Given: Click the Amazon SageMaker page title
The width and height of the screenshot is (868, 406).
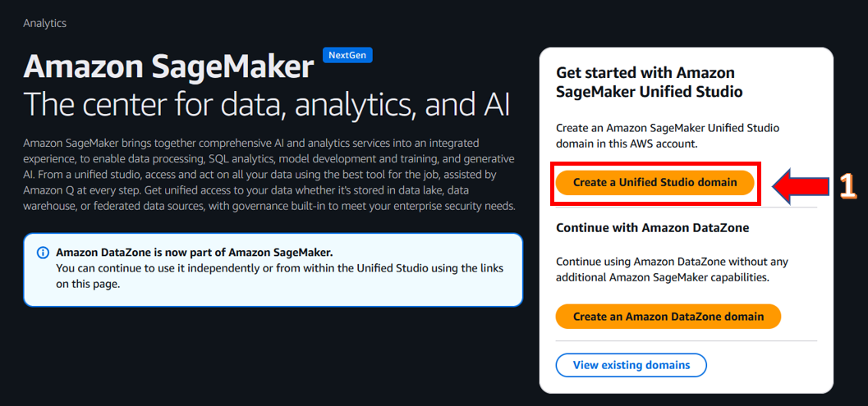Looking at the screenshot, I should click(x=169, y=66).
